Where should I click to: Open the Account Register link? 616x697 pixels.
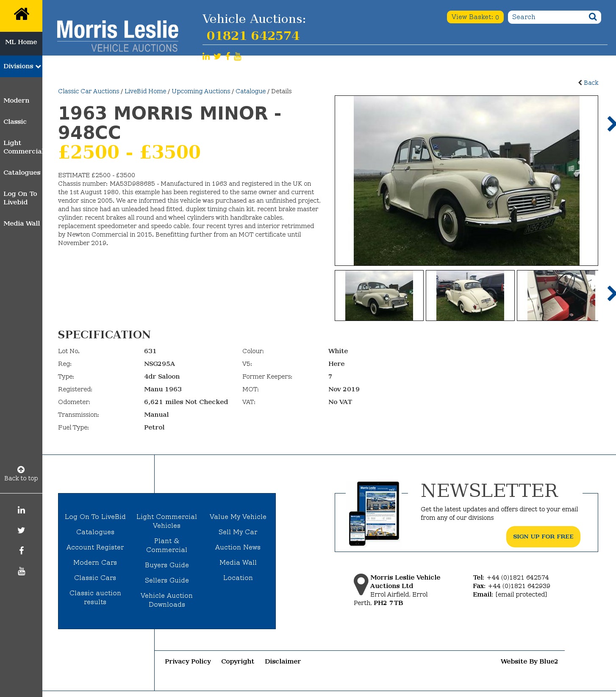[95, 547]
